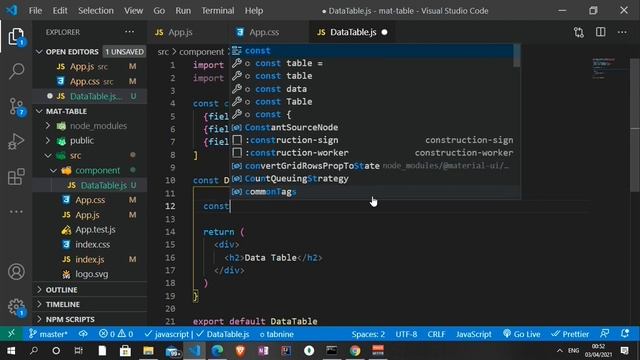Open the Selection menu
The image size is (640, 360).
96,11
